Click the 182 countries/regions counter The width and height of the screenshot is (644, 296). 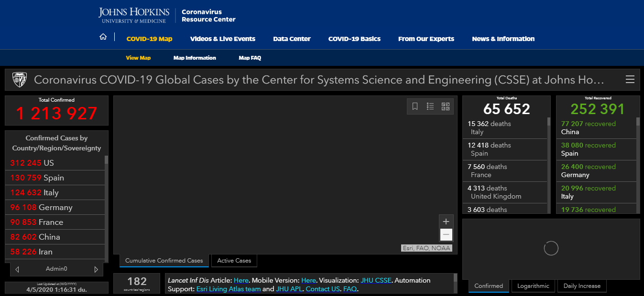(x=137, y=284)
